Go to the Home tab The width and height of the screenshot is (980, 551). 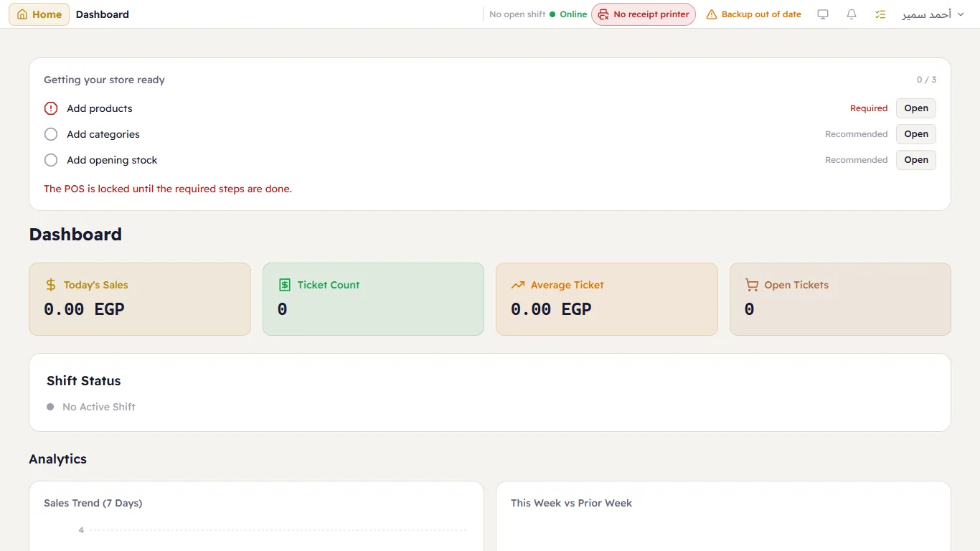(39, 14)
